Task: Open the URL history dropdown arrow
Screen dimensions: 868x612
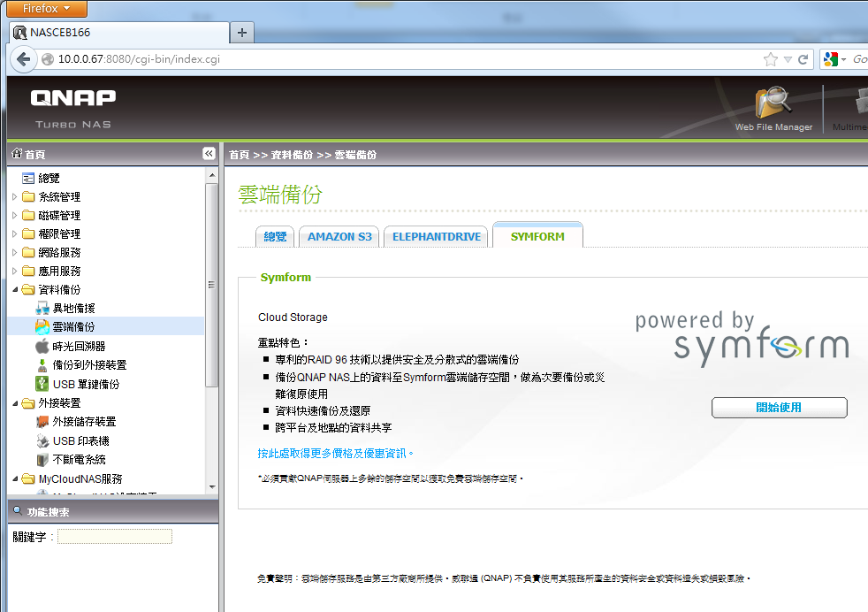Action: pyautogui.click(x=788, y=59)
